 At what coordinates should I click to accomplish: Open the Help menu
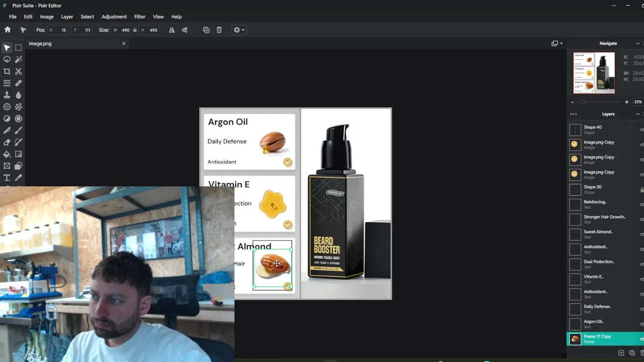click(176, 17)
